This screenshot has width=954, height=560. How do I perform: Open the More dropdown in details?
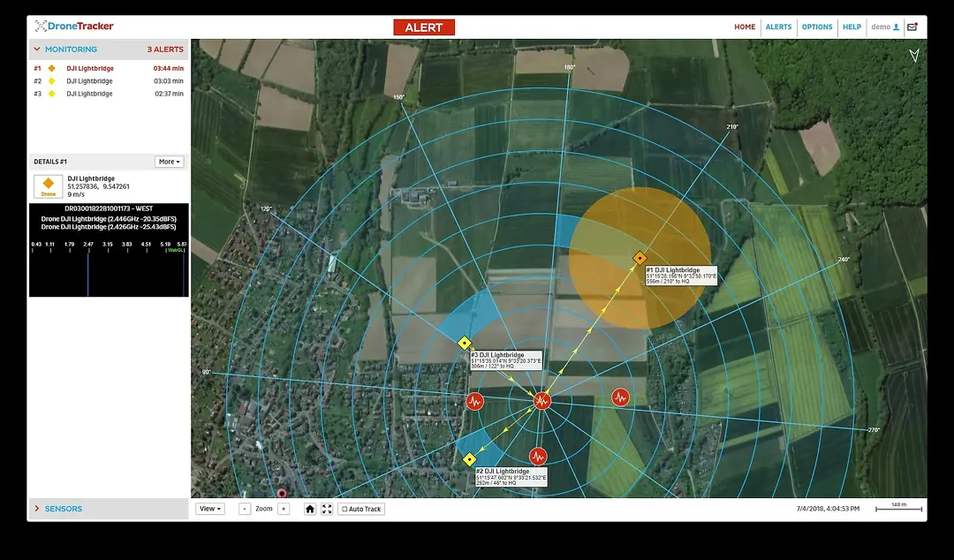click(x=169, y=162)
